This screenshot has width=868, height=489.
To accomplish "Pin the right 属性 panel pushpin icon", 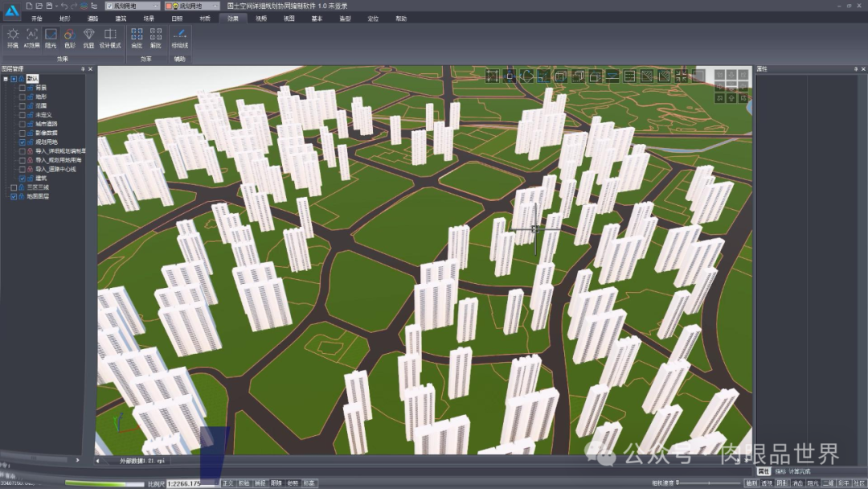I will tap(855, 69).
